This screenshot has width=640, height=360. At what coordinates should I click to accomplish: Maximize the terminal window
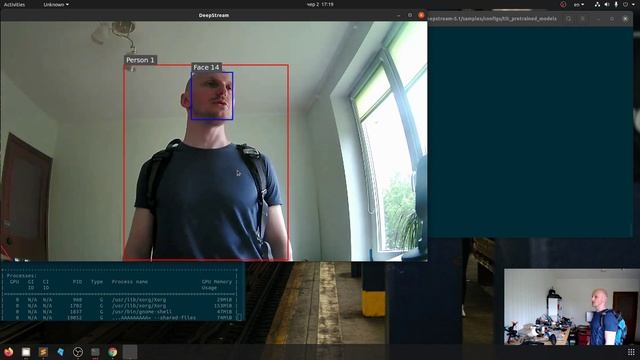(x=611, y=19)
